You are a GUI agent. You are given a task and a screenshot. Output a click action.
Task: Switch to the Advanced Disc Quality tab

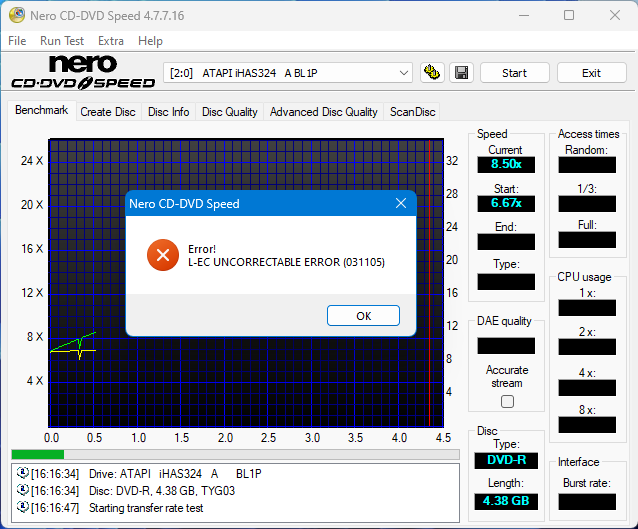tap(323, 112)
